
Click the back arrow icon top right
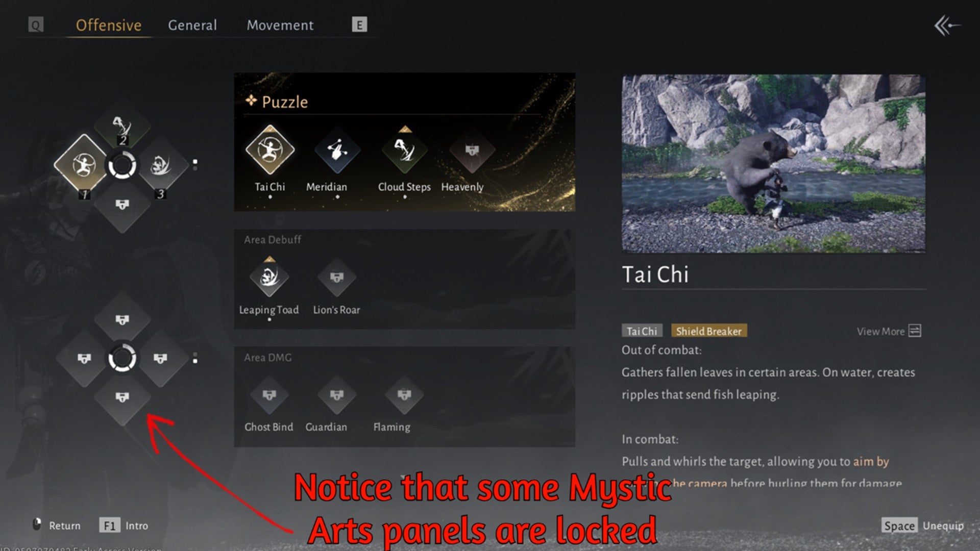(947, 26)
